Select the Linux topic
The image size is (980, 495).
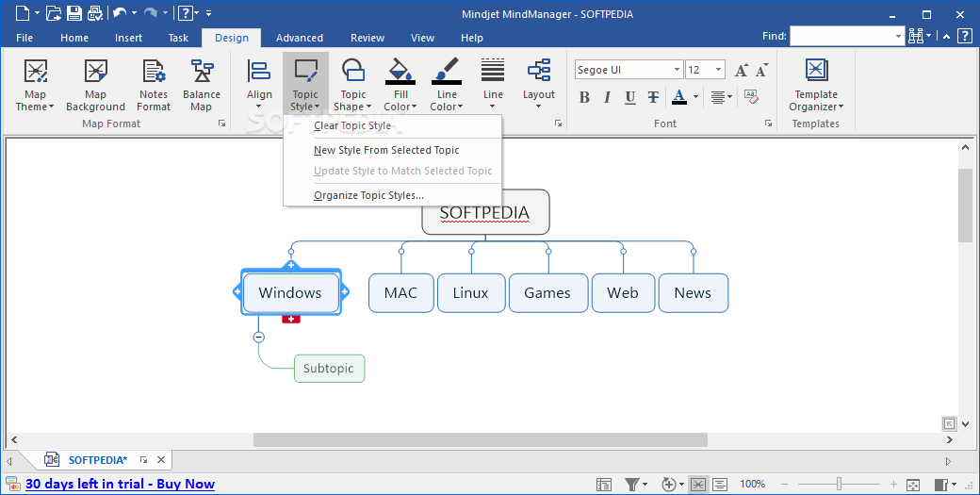click(x=470, y=292)
